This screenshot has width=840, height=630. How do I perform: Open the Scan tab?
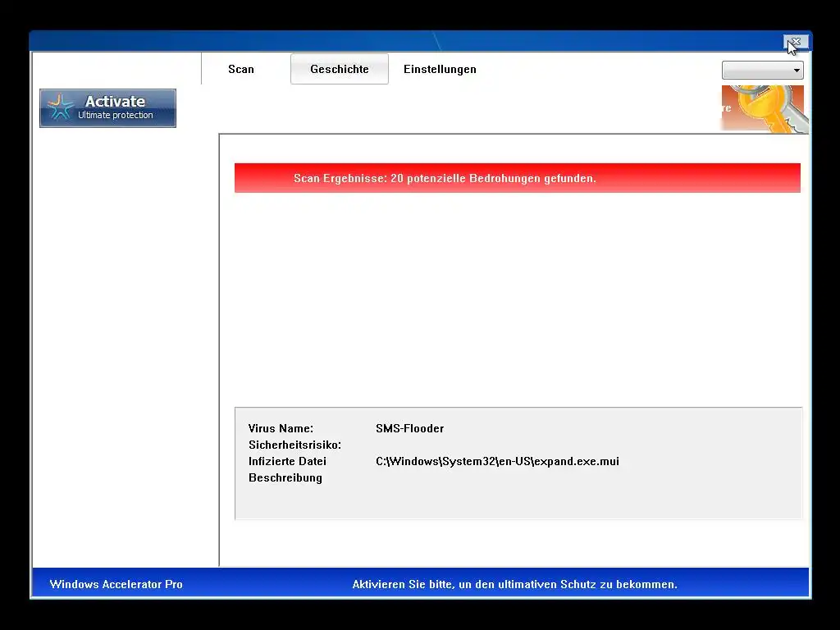click(241, 69)
